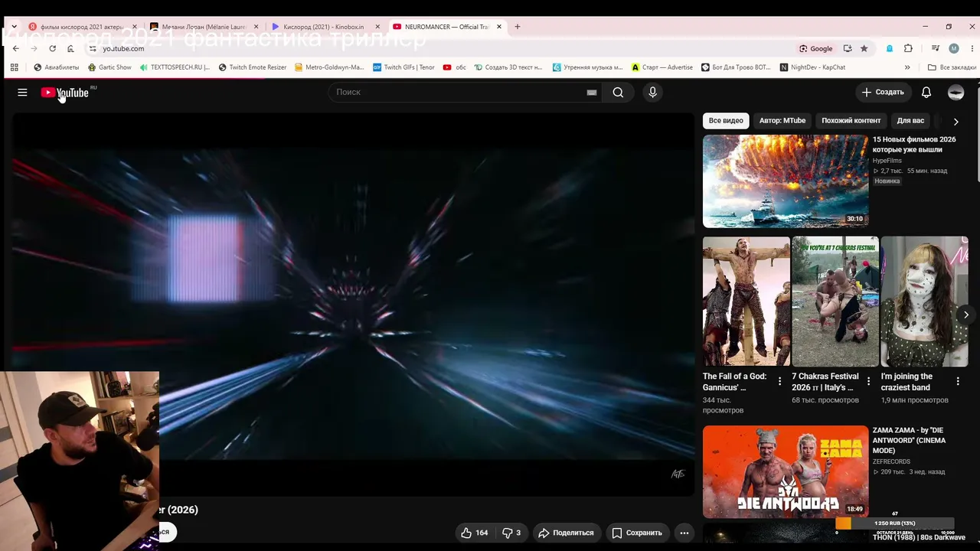Bookmark this page with the star
The height and width of the screenshot is (551, 980).
(x=864, y=48)
